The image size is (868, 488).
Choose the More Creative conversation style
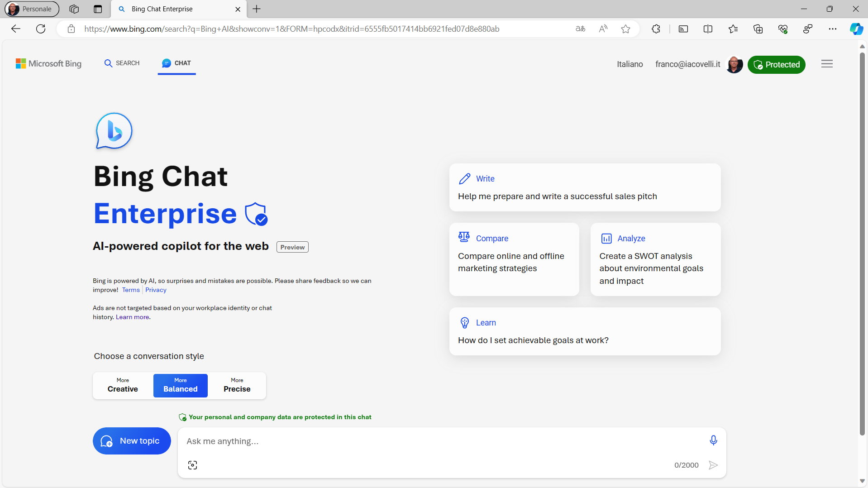[123, 386]
